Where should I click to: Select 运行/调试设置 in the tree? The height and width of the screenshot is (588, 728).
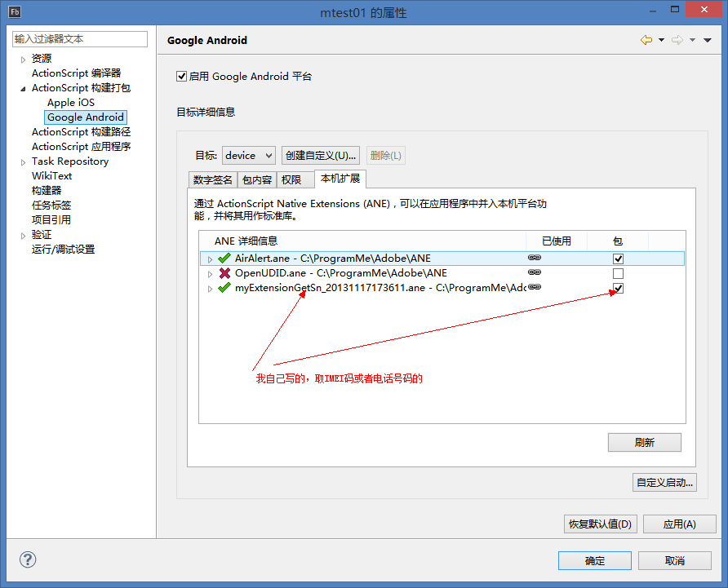pyautogui.click(x=63, y=250)
